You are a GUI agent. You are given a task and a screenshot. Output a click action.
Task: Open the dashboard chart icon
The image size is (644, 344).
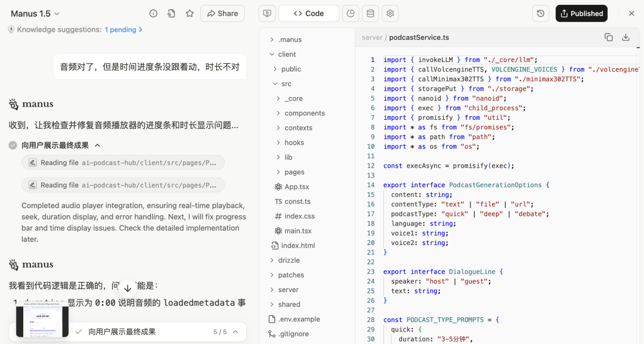(351, 14)
